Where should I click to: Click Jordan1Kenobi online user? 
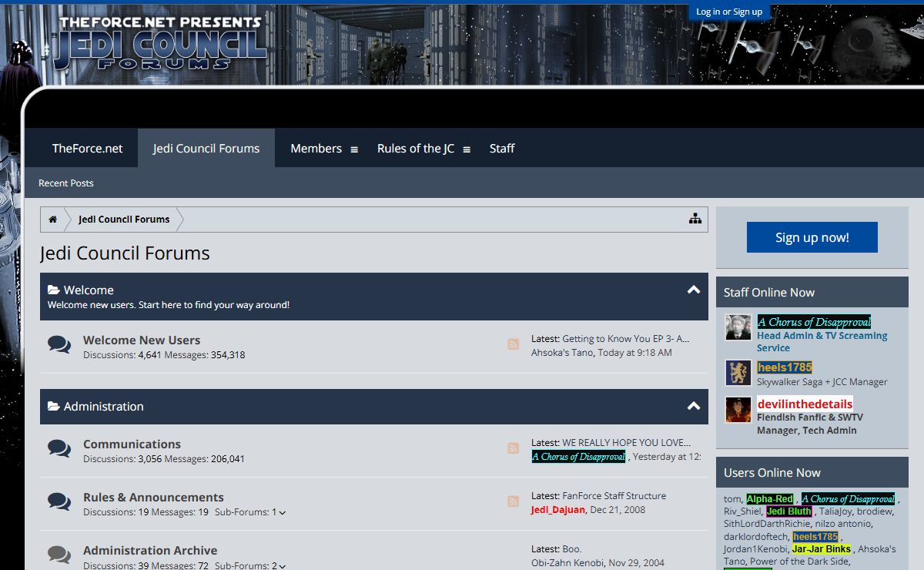point(755,548)
